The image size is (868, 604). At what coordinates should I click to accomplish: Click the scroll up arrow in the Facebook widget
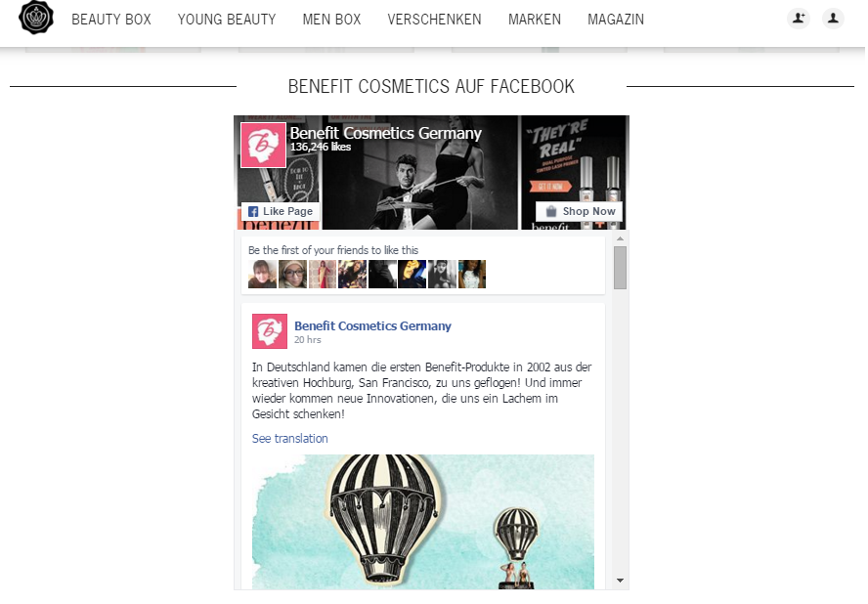coord(620,238)
